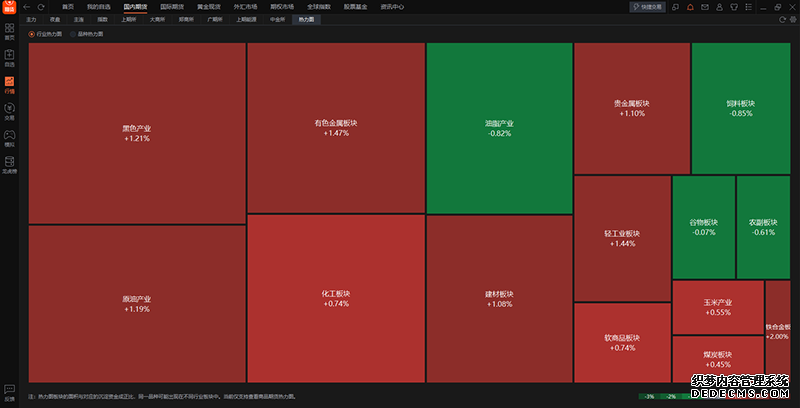Screen dimensions: 800x408
Task: Select 行业热力图 radio button
Action: pos(32,34)
